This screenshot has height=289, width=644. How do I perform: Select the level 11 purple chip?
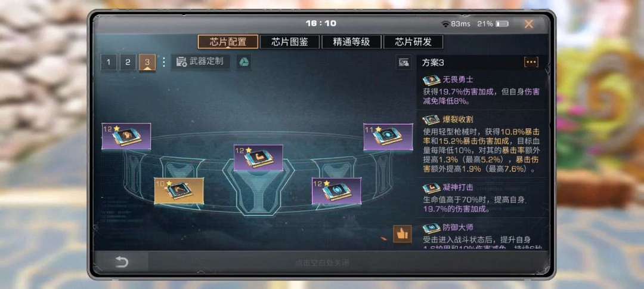388,137
